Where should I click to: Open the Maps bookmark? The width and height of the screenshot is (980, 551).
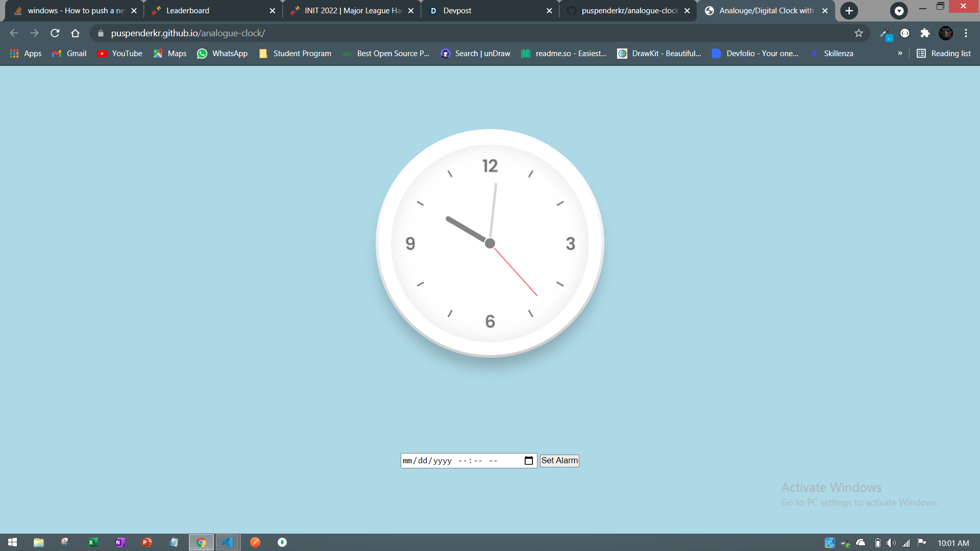pos(169,53)
